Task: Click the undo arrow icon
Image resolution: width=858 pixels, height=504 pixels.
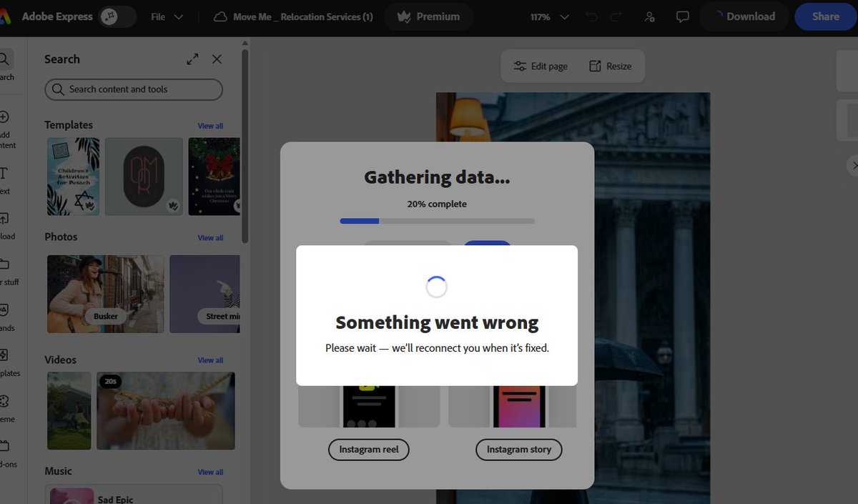Action: click(x=591, y=16)
